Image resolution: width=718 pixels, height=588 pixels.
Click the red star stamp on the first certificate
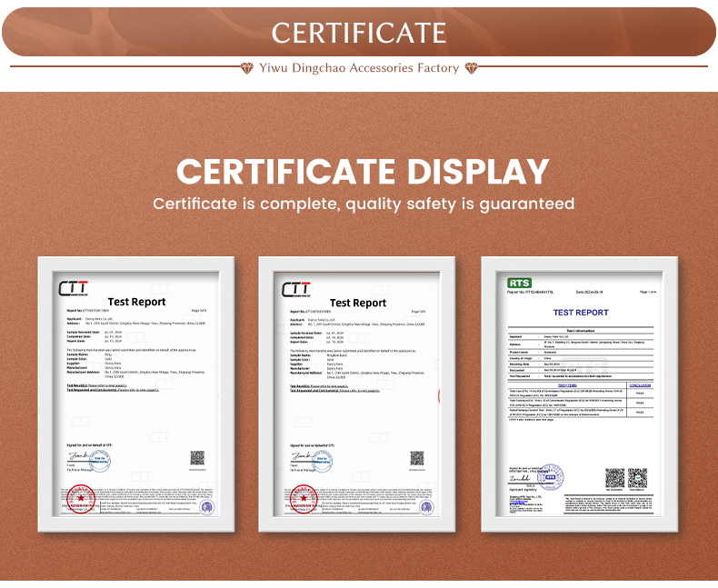(x=81, y=498)
